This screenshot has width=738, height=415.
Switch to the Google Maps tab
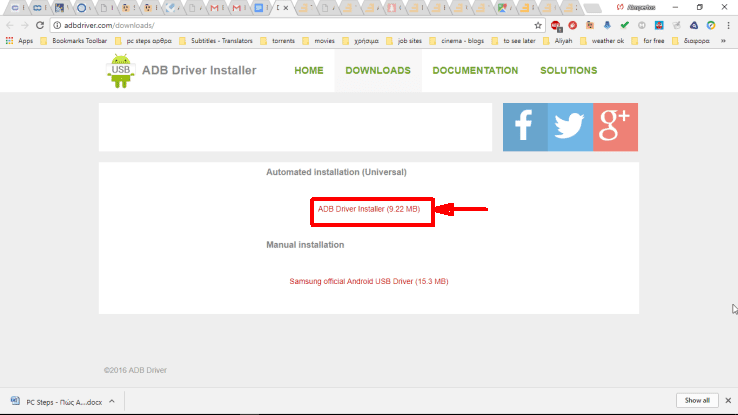pos(504,8)
